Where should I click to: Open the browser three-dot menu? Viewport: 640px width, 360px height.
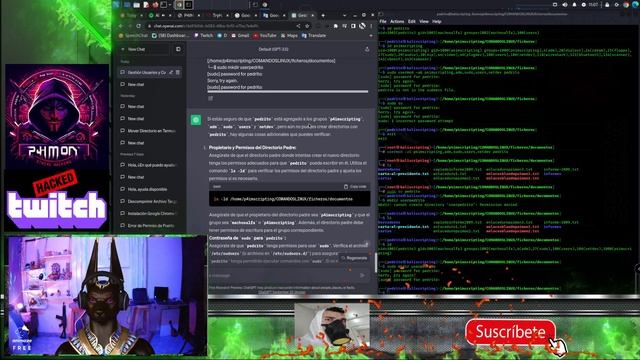(371, 26)
